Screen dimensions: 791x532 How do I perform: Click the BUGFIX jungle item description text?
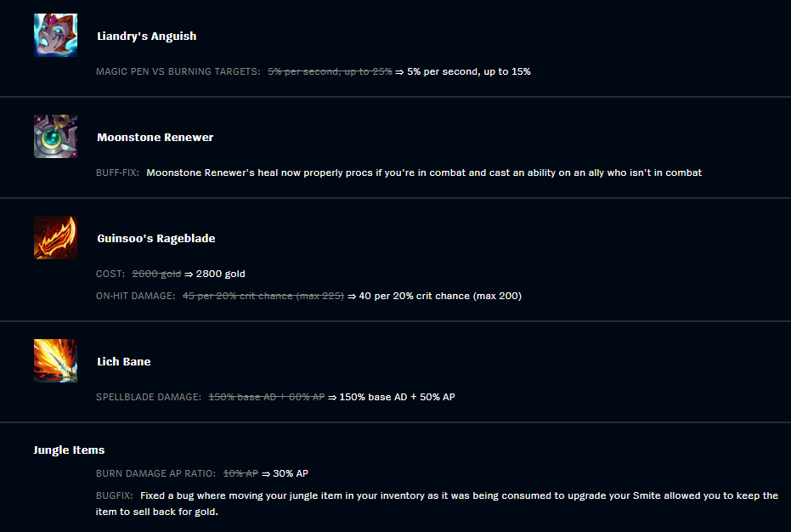437,503
